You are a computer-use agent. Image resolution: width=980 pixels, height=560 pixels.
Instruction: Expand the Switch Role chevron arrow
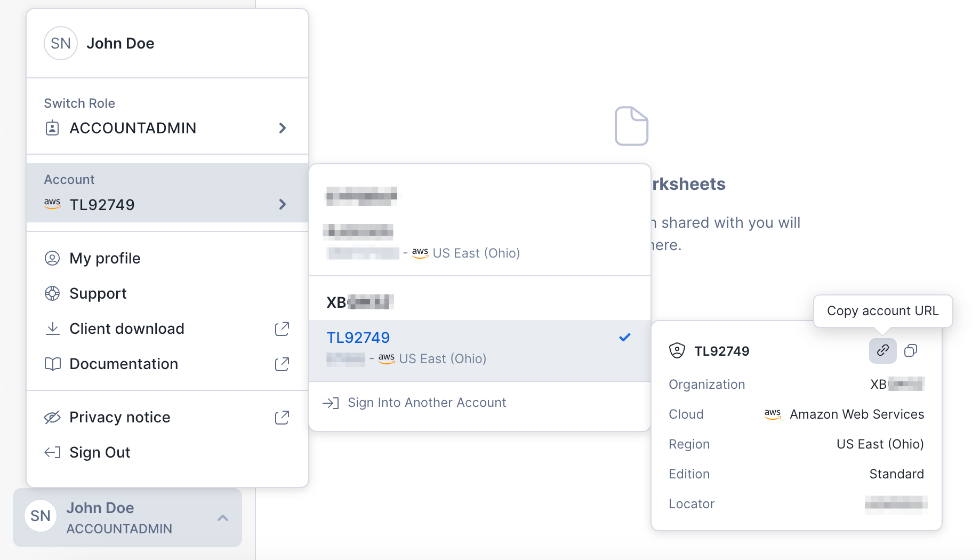[283, 128]
